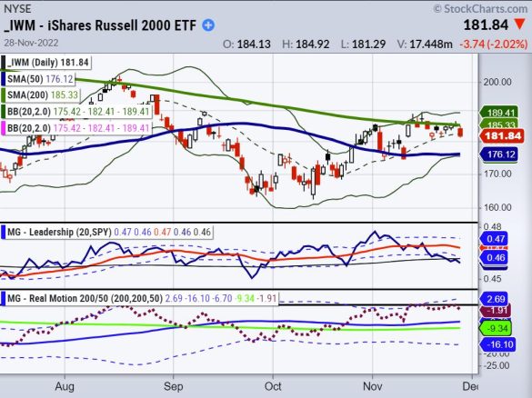Screen dimensions: 532x398
Task: Click the green -9.34 Real Motion tag
Action: [496, 328]
